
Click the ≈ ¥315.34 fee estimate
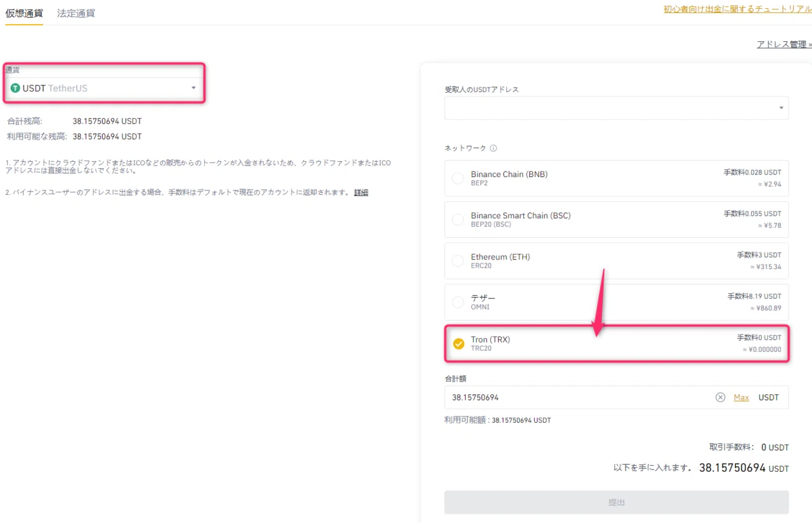pos(766,267)
